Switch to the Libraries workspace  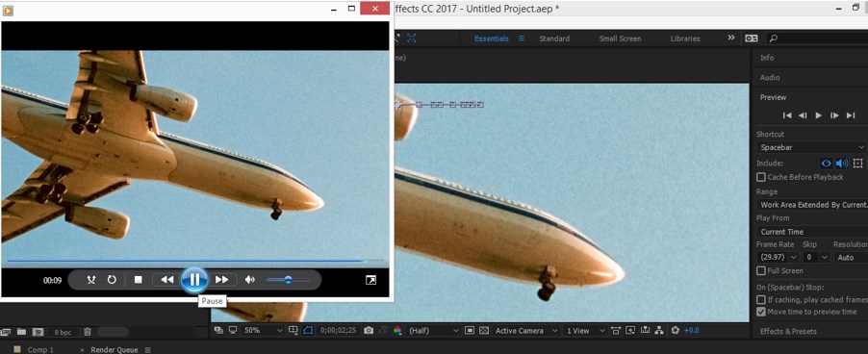pyautogui.click(x=685, y=38)
